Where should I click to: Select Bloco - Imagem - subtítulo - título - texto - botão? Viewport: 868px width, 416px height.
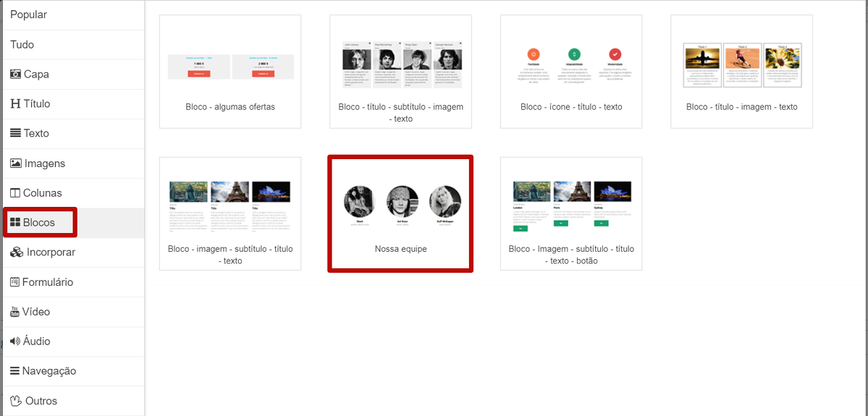571,213
